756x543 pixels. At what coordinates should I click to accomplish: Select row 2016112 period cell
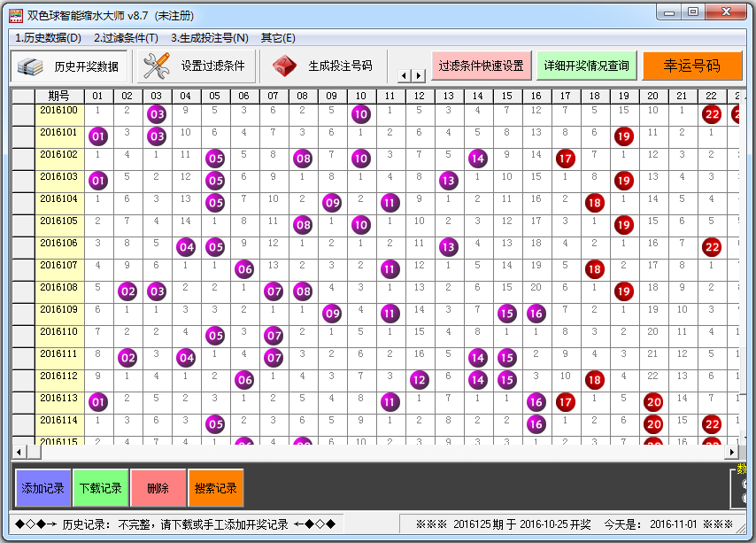pos(59,381)
